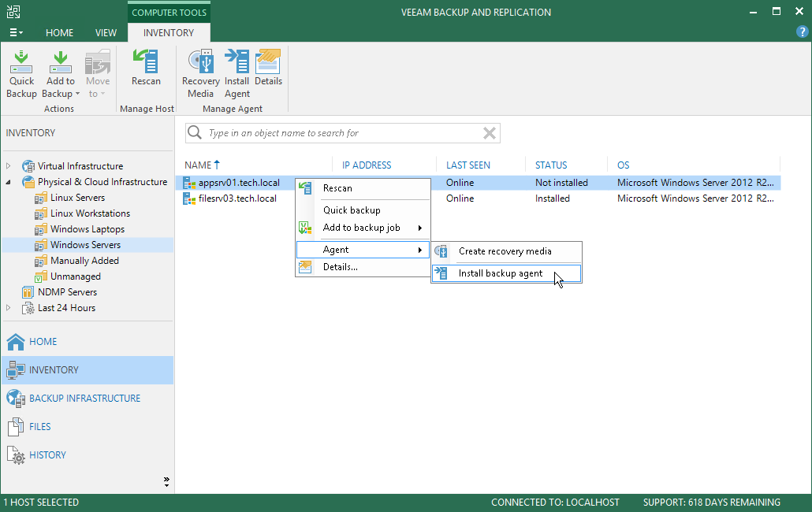The image size is (812, 512).
Task: Click the Installed status of filesrv03
Action: pos(553,198)
